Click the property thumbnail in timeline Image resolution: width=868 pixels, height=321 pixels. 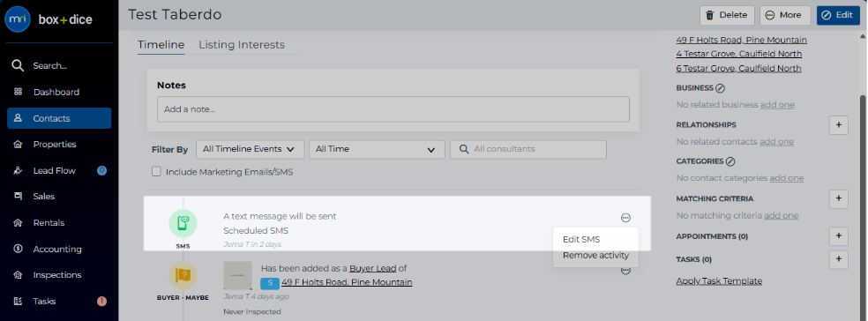click(x=237, y=276)
